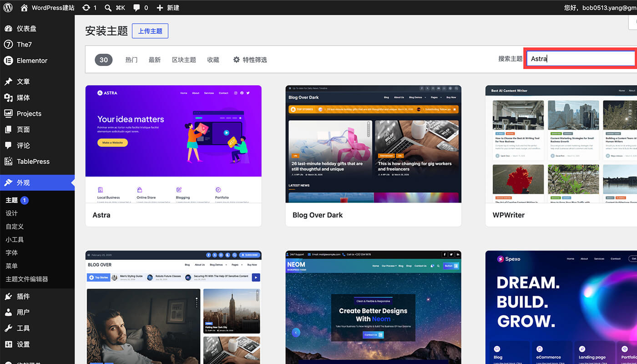This screenshot has width=637, height=364.
Task: Open the WPWriter theme thumbnail
Action: (x=561, y=144)
